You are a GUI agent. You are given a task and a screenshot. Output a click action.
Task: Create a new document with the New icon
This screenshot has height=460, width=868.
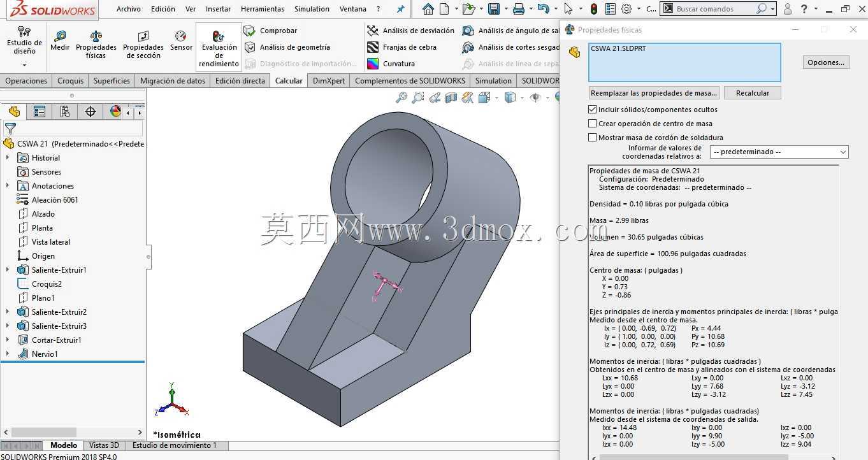(x=444, y=9)
